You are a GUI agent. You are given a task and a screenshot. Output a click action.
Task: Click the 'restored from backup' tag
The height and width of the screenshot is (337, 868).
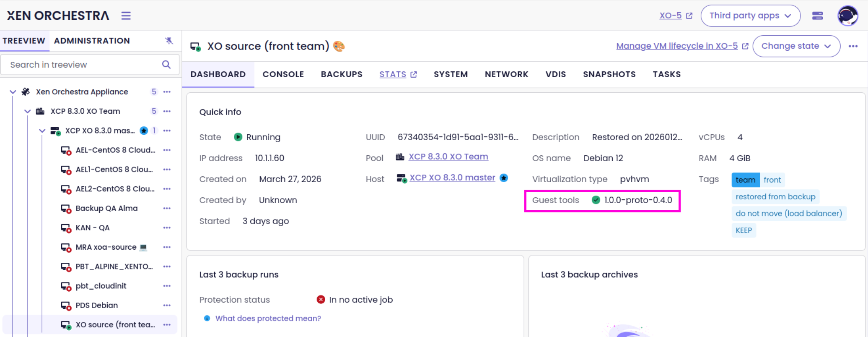[775, 197]
